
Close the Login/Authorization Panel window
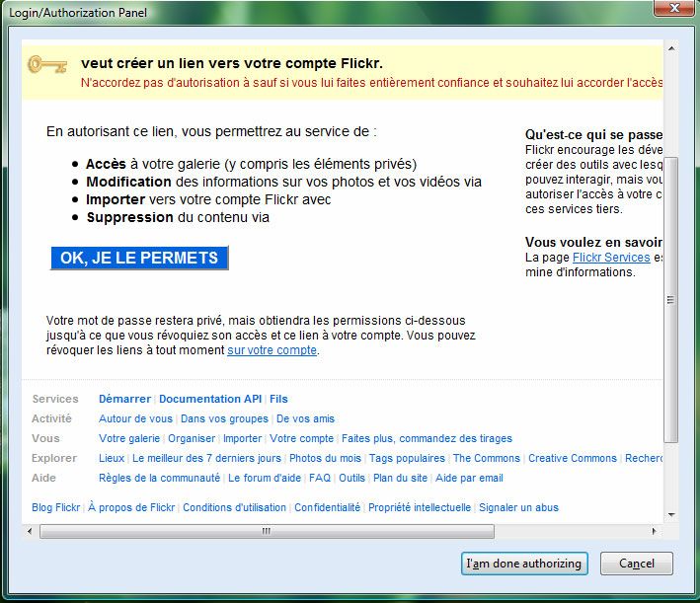674,8
